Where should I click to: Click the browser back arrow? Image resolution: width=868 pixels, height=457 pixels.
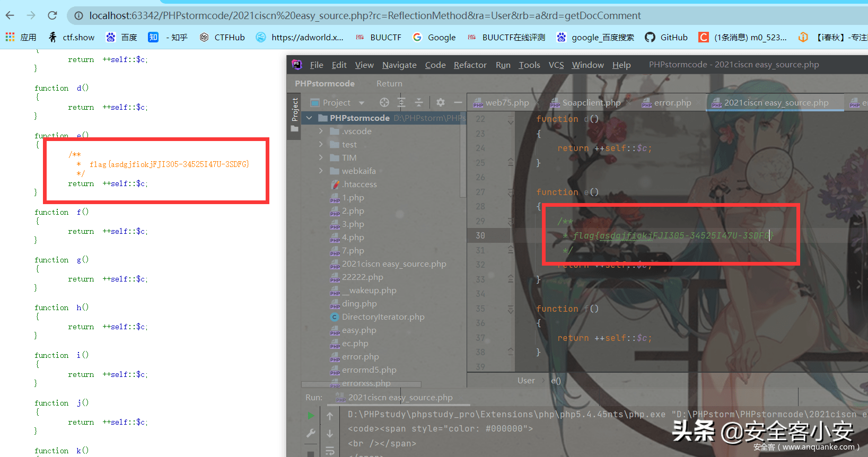(x=10, y=15)
